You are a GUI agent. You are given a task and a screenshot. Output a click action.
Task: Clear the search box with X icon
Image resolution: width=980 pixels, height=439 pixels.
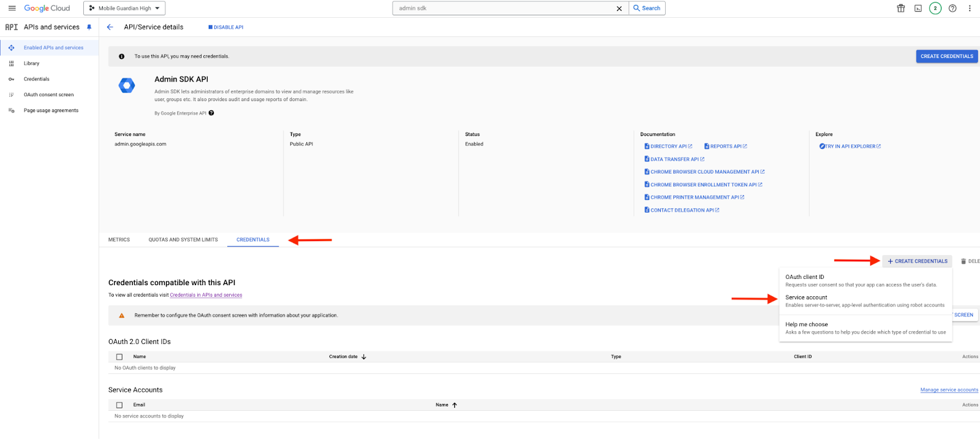(619, 9)
